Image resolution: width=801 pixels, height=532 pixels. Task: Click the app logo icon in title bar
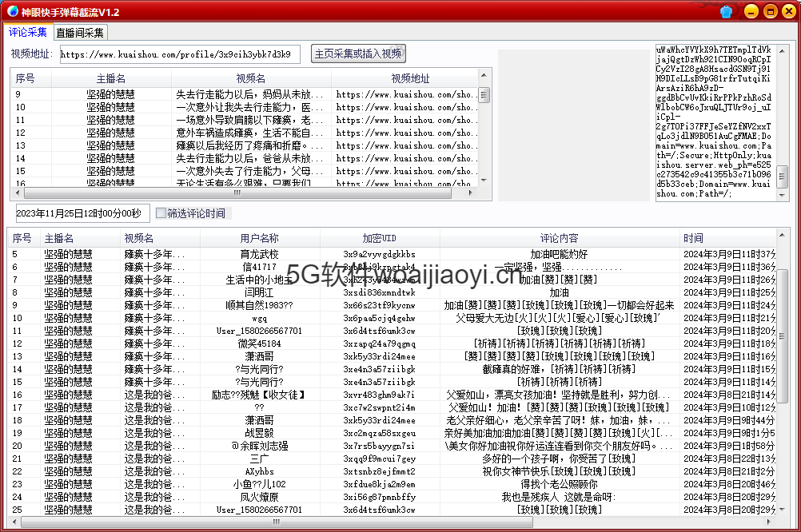[x=13, y=11]
